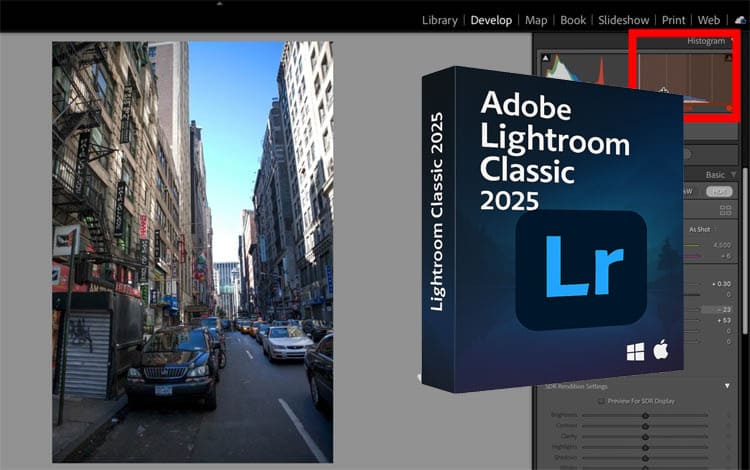This screenshot has height=470, width=750.
Task: Adjust the SDR Shadows slider
Action: [645, 458]
